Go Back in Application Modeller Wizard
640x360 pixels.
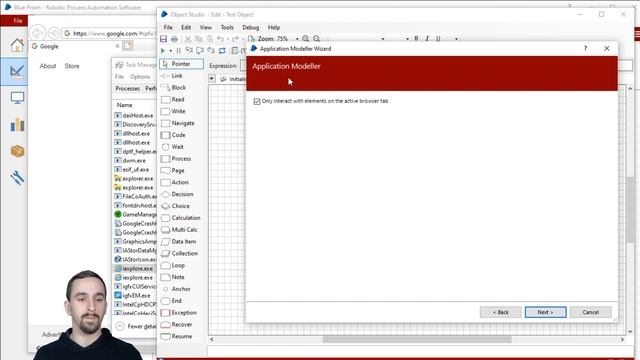click(x=501, y=312)
